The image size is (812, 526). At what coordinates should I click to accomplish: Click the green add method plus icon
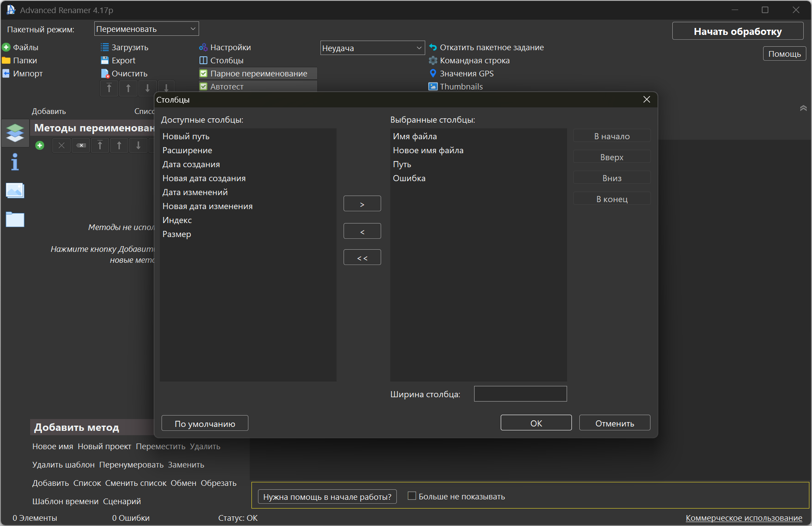pyautogui.click(x=40, y=145)
